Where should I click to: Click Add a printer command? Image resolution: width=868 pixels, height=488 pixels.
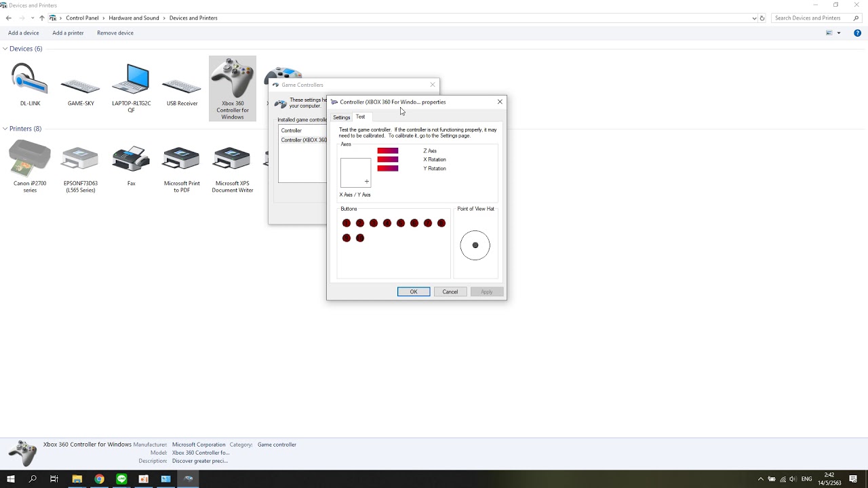pos(68,33)
